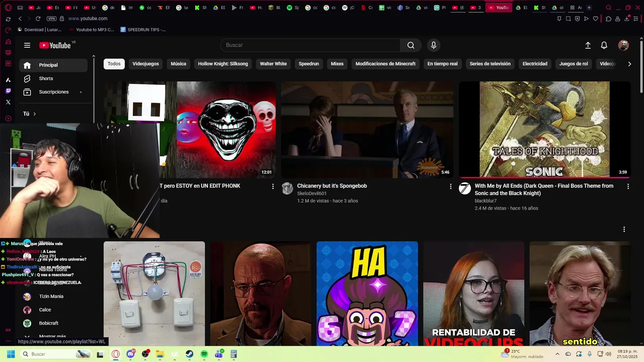
Task: Select the En tiempo real chip
Action: point(442,64)
